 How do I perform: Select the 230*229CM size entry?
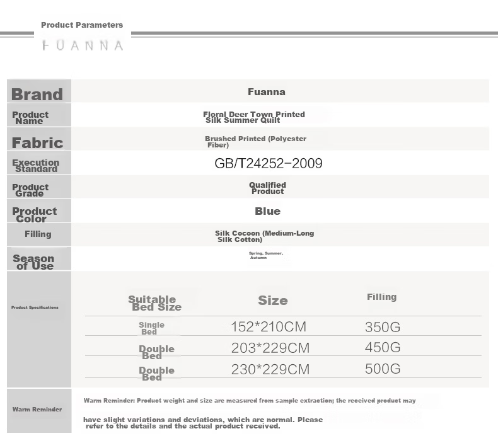270,369
